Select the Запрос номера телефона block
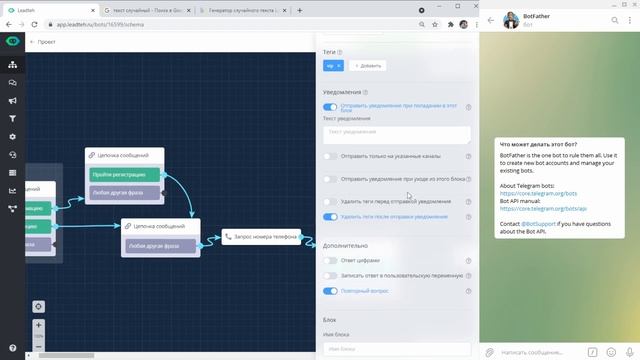The height and width of the screenshot is (360, 640). click(x=261, y=237)
